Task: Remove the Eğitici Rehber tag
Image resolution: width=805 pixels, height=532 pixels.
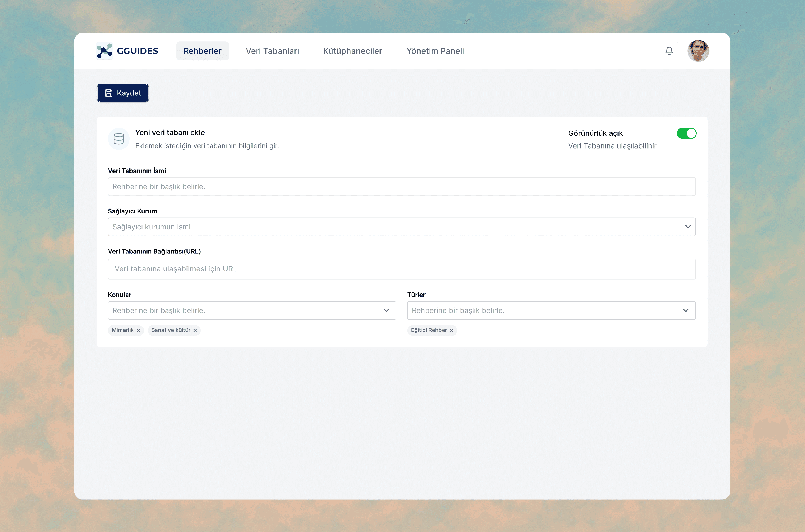Action: point(451,330)
